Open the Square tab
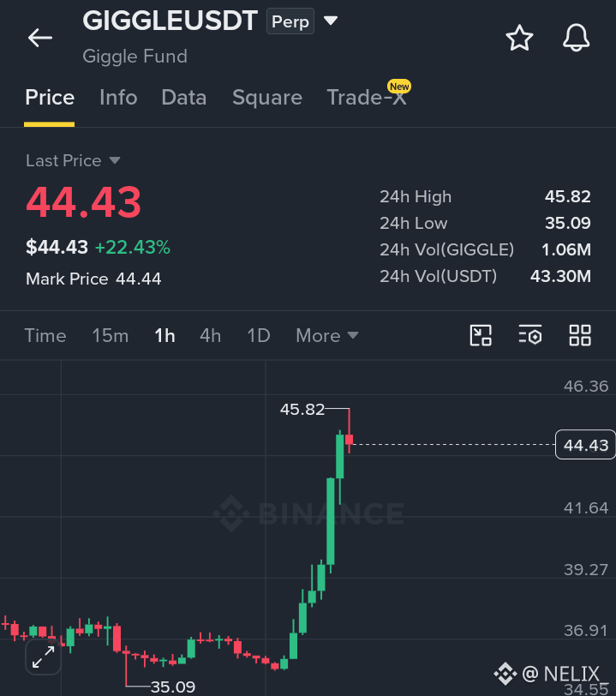 [267, 98]
